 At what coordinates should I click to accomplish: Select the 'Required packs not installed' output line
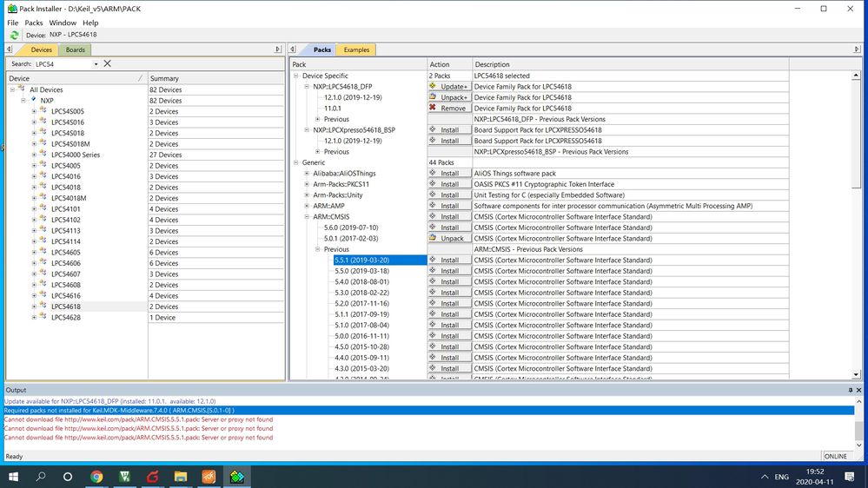click(429, 411)
